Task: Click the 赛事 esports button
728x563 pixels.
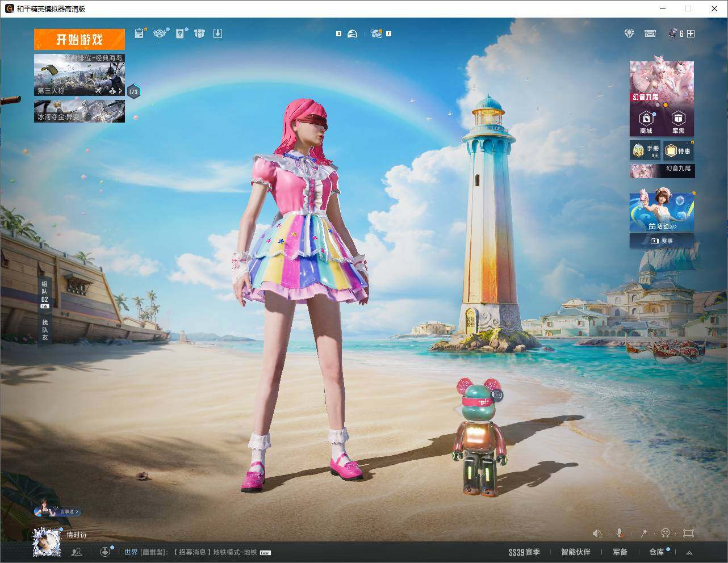Action: tap(662, 241)
